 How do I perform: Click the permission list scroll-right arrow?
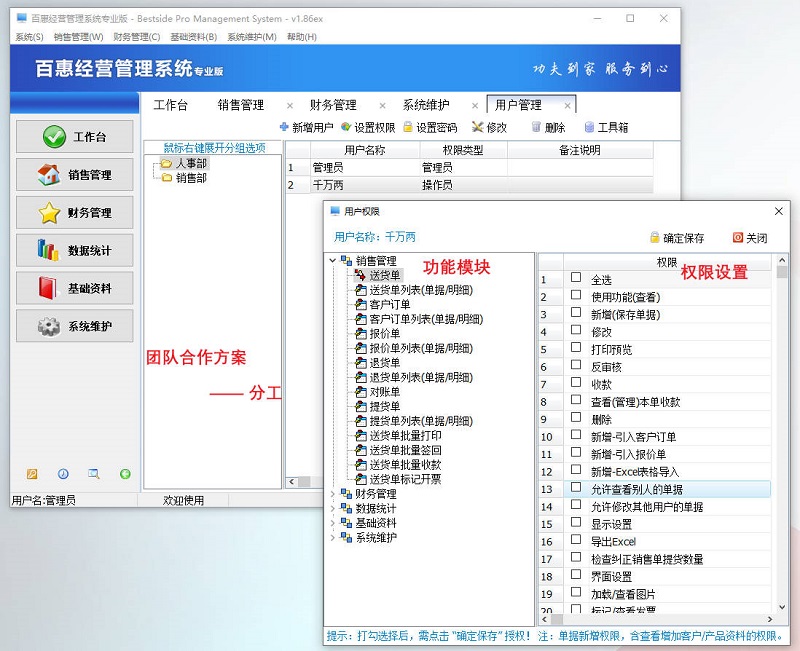(770, 619)
